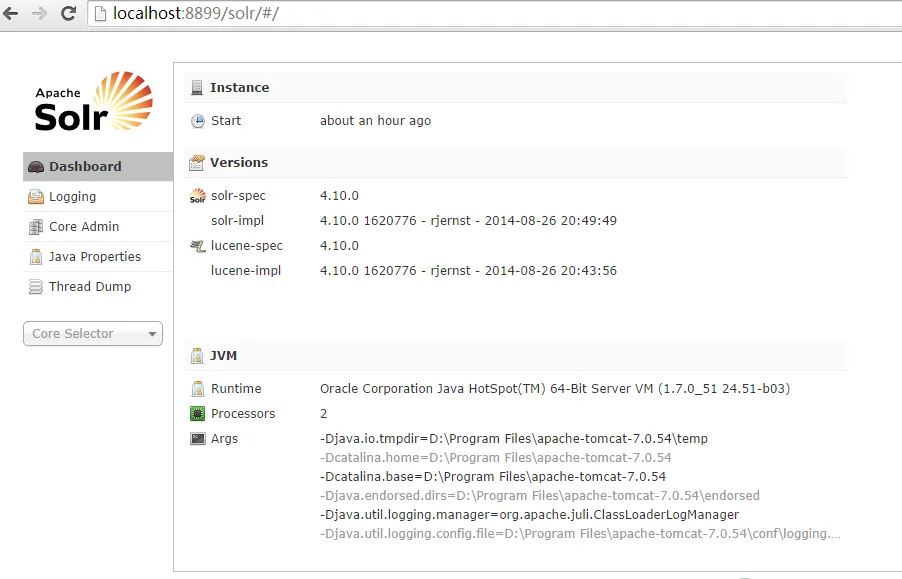Open the Core Selector dropdown

pos(93,333)
